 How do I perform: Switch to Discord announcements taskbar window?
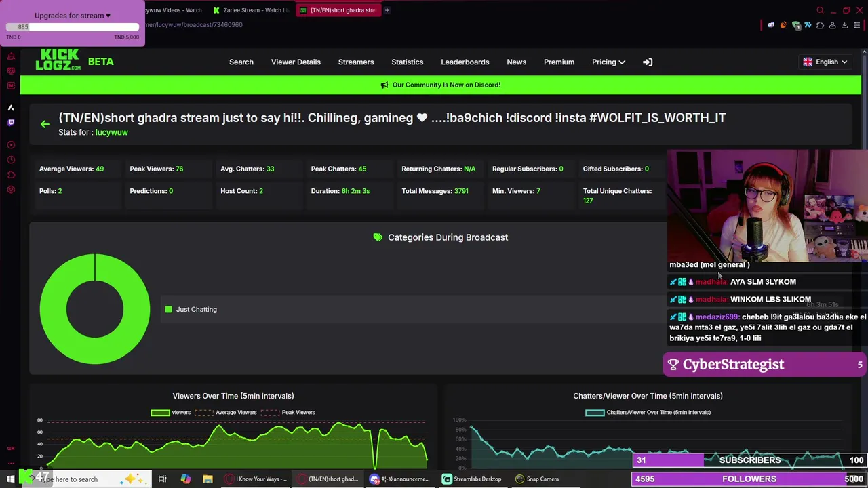click(399, 479)
